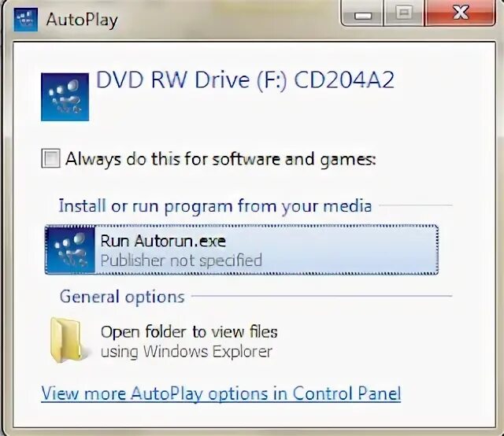Screen dimensions: 504x436
Task: Click 'Install or run program from your media' header
Action: (x=215, y=206)
